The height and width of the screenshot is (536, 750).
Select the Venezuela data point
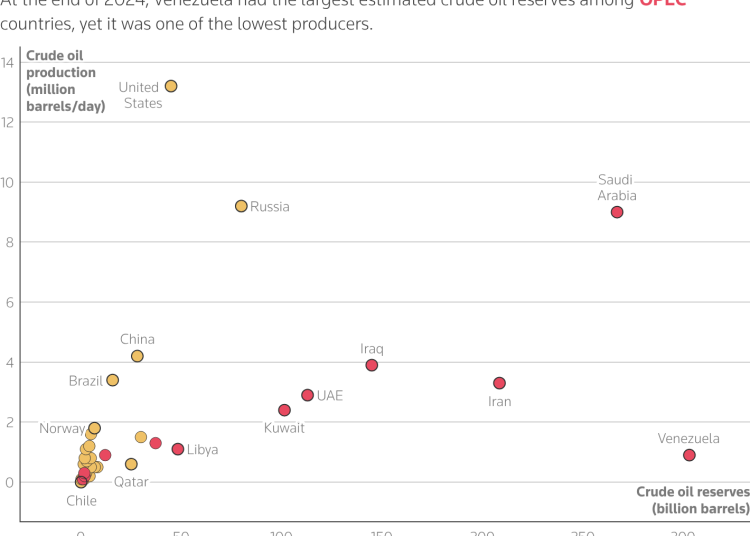(689, 455)
